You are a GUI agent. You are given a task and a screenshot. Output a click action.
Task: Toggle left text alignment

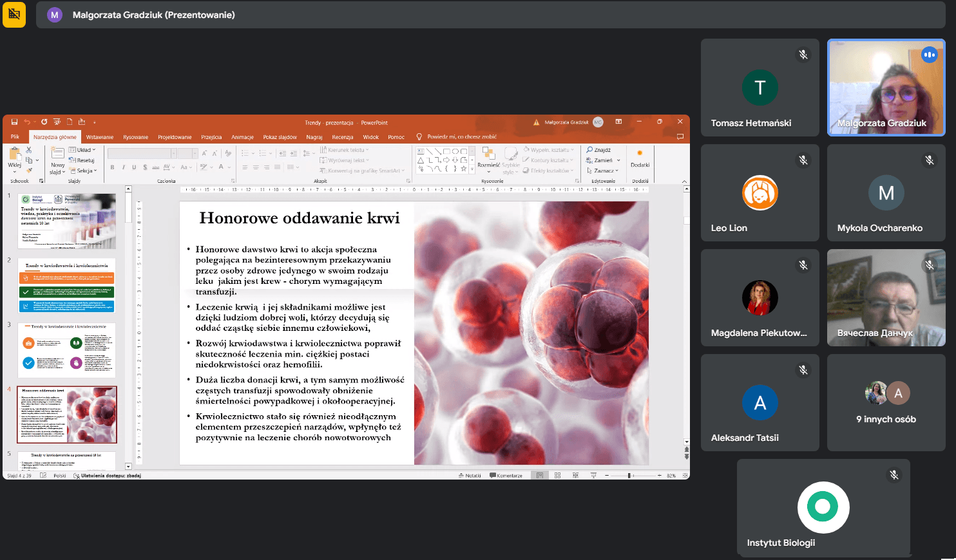click(245, 167)
